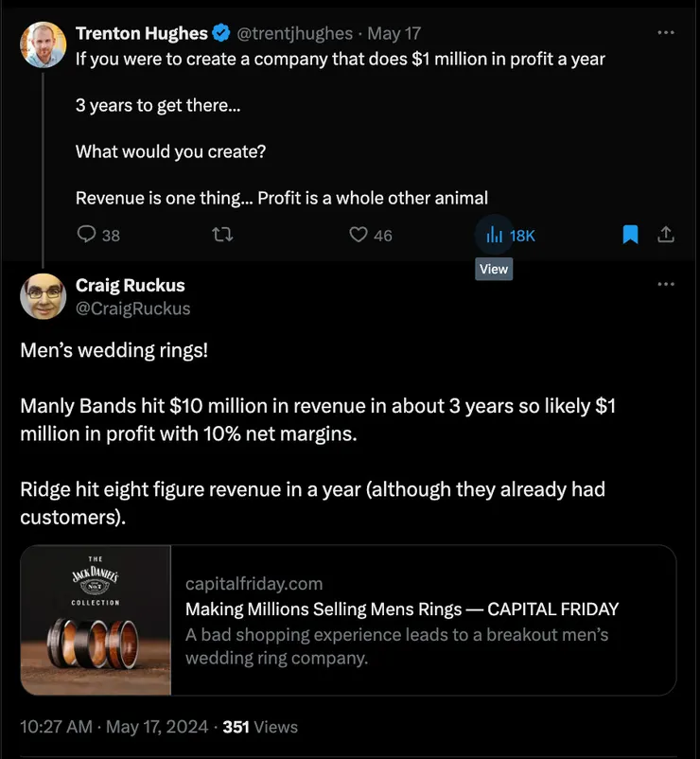Click the blue verified badge

(221, 34)
